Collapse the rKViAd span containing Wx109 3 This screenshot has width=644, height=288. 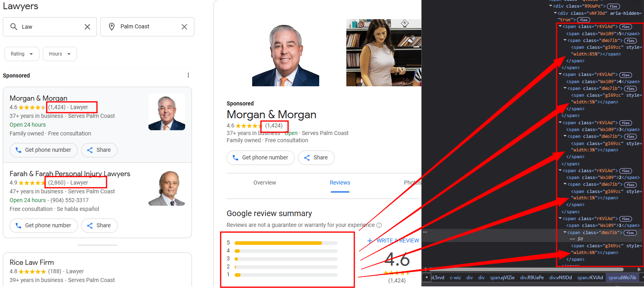point(560,123)
